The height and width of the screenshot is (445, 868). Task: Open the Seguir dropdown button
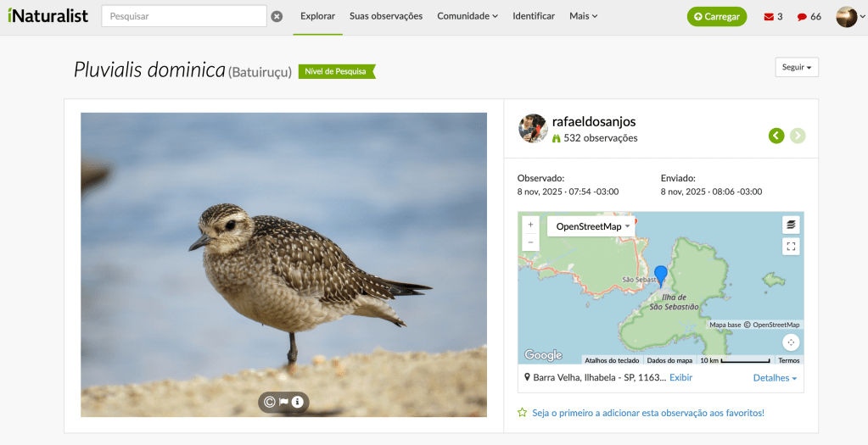[797, 67]
